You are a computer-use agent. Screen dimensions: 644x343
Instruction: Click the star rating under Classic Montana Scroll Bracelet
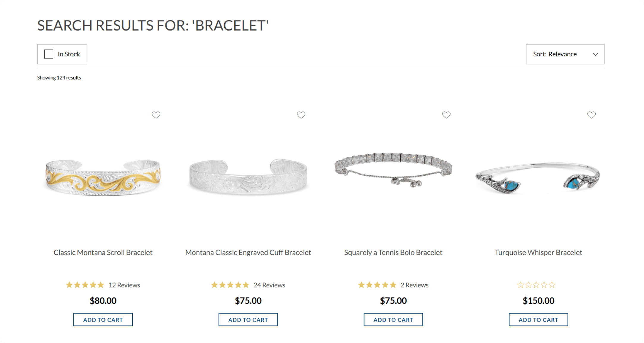tap(85, 285)
